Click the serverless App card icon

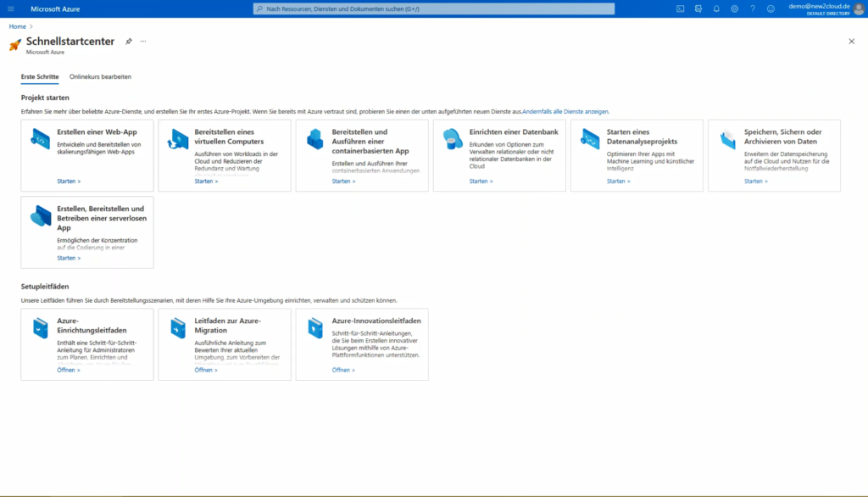41,215
